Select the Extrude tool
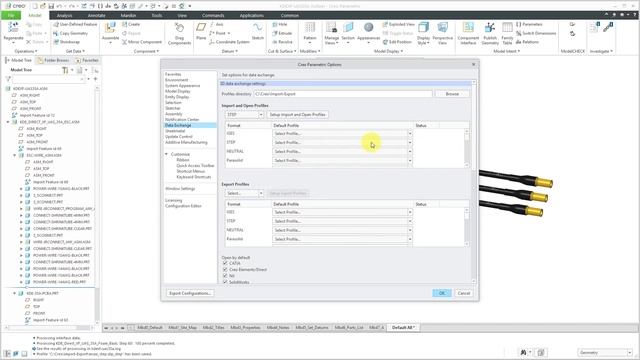 [x=282, y=33]
